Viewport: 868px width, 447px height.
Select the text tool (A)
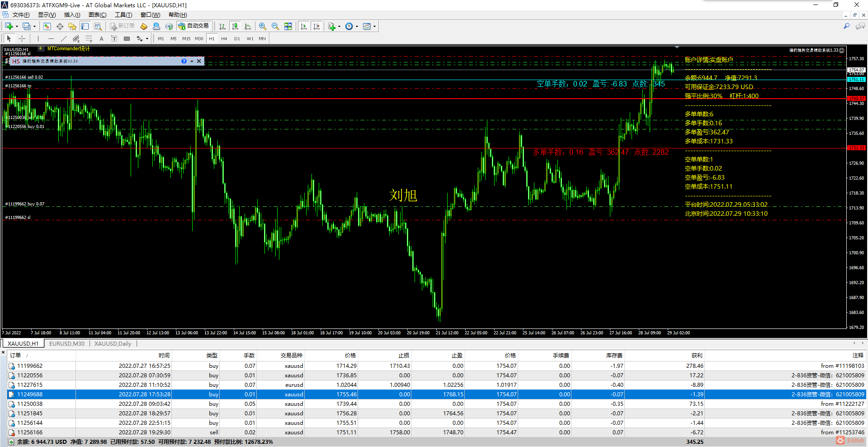point(101,38)
